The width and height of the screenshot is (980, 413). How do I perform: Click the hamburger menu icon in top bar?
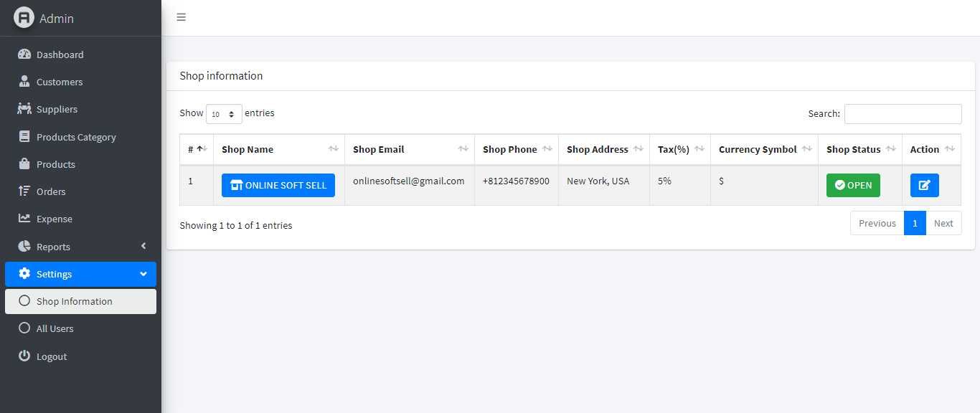pyautogui.click(x=182, y=17)
